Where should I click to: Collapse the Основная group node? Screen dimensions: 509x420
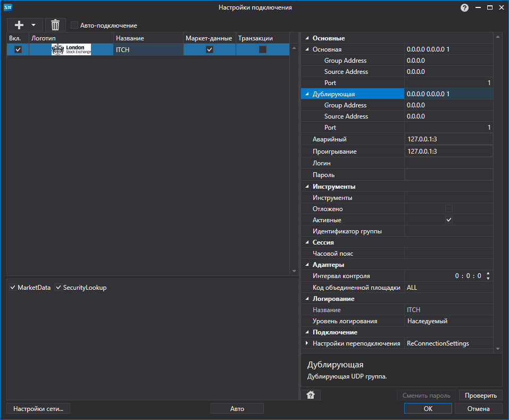[x=307, y=49]
